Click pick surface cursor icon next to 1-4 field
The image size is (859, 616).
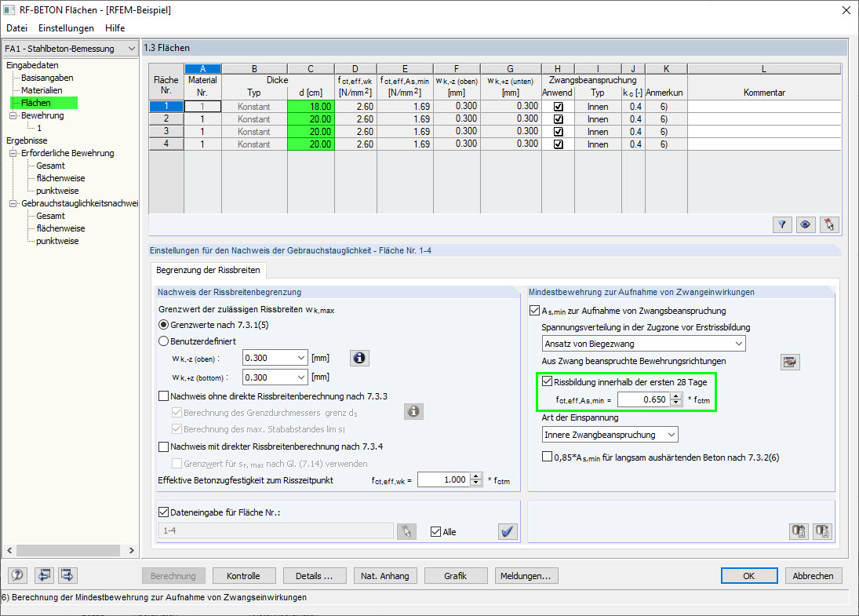coord(406,531)
